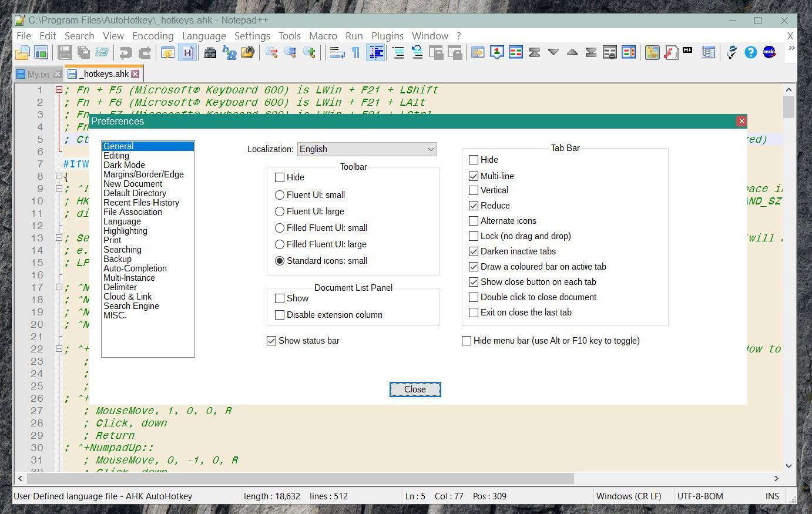Image resolution: width=812 pixels, height=514 pixels.
Task: Open the Language menu
Action: pos(204,36)
